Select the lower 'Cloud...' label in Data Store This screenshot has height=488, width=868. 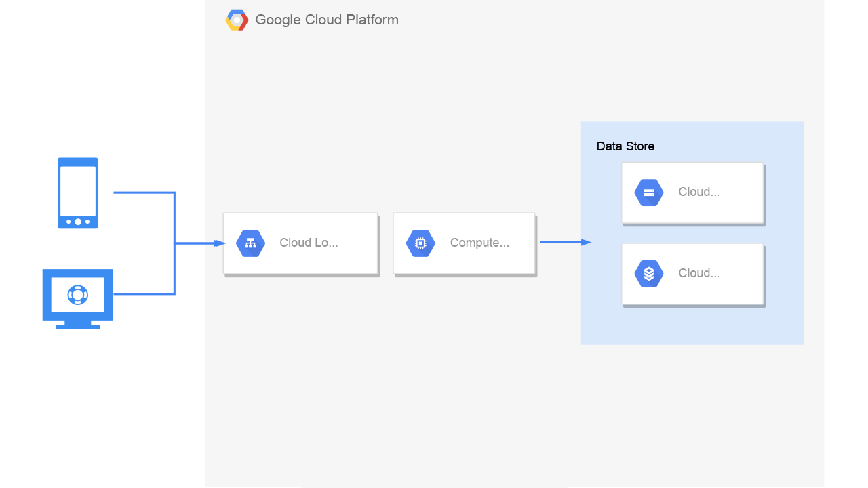point(699,273)
